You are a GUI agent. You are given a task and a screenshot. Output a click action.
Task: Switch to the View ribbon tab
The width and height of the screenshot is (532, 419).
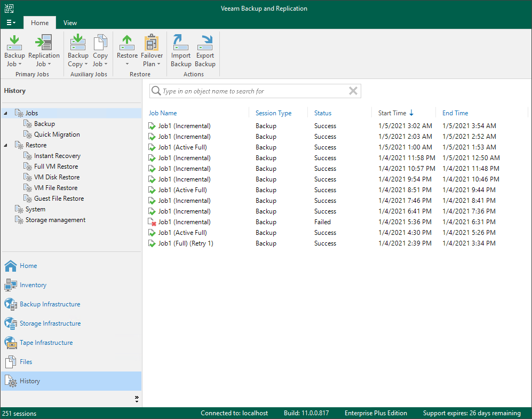point(70,23)
